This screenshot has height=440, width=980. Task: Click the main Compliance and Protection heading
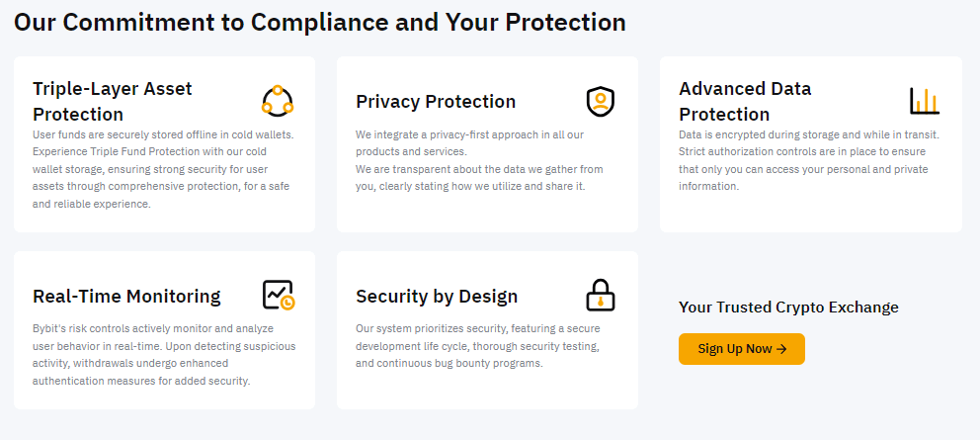[320, 22]
